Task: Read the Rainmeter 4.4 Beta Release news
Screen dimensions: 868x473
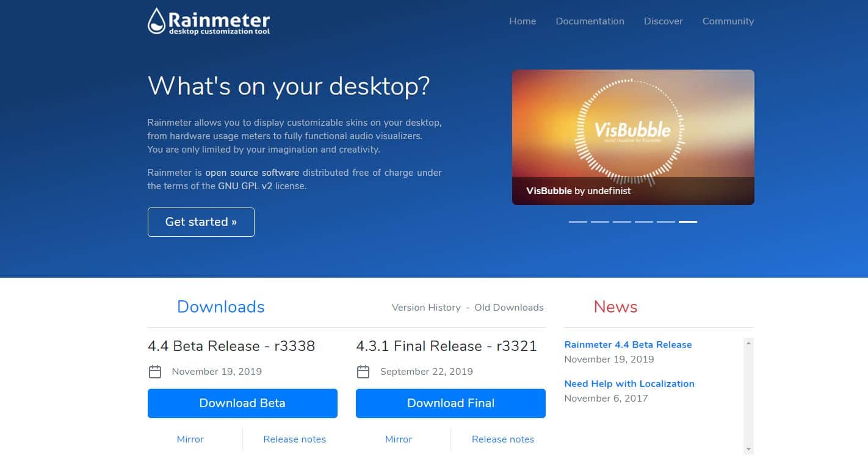Action: tap(628, 345)
